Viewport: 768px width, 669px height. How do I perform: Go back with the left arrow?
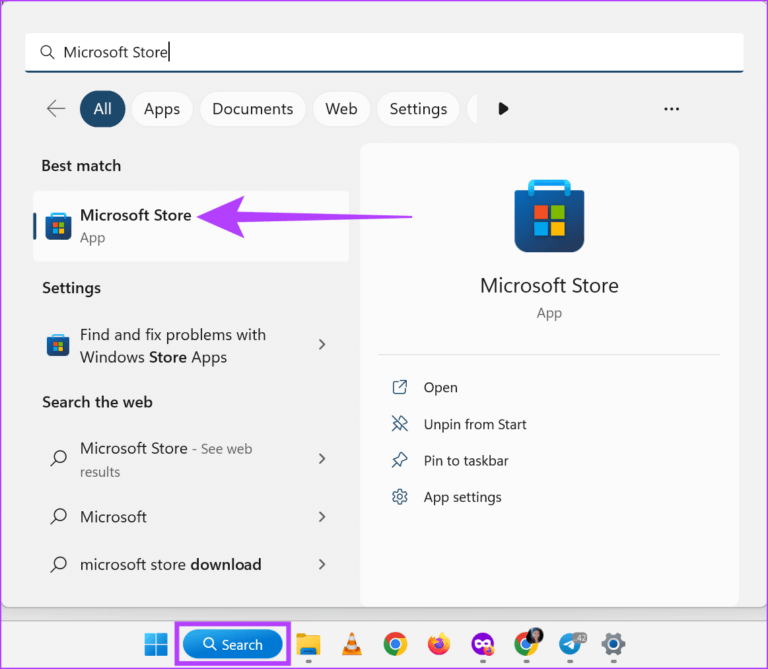tap(56, 108)
